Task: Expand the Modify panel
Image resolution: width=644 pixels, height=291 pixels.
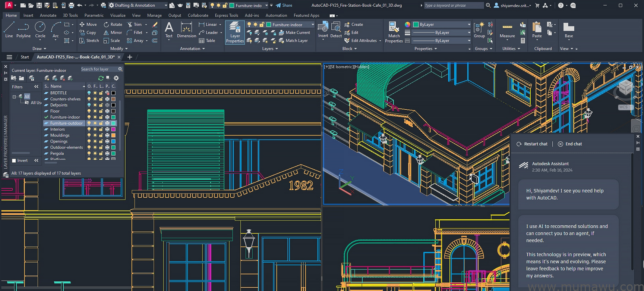Action: coord(119,48)
